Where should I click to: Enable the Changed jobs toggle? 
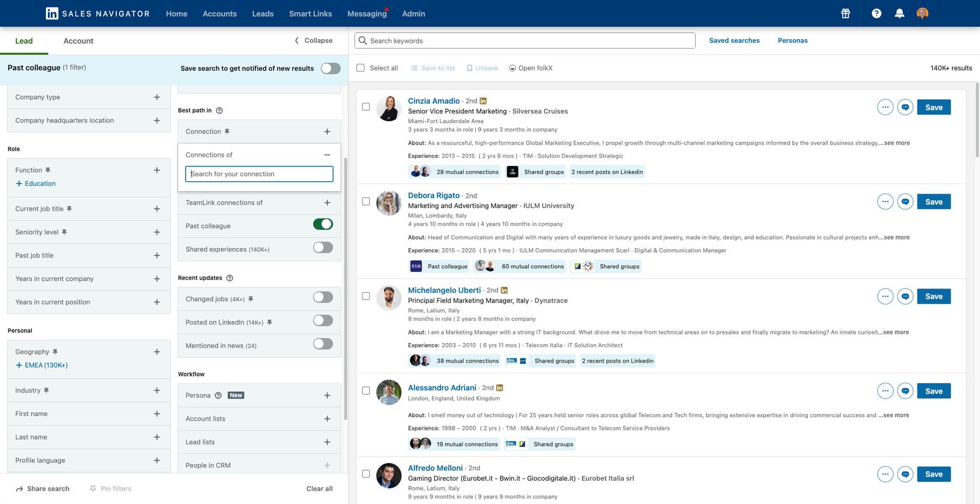(323, 297)
